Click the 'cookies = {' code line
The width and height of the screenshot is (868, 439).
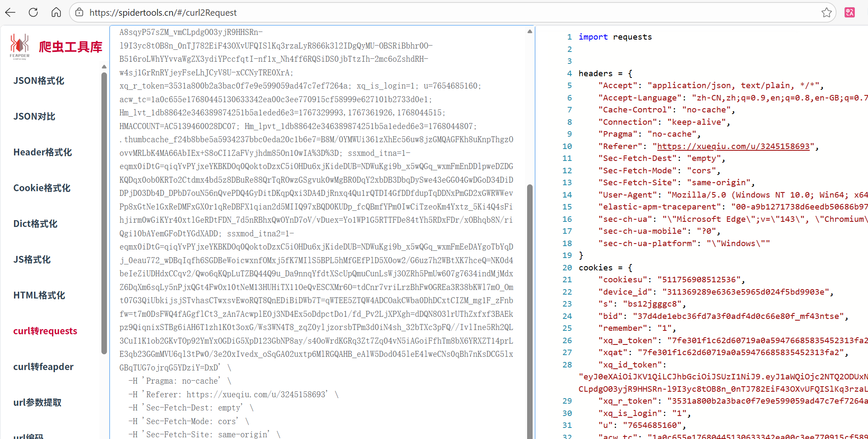click(605, 267)
